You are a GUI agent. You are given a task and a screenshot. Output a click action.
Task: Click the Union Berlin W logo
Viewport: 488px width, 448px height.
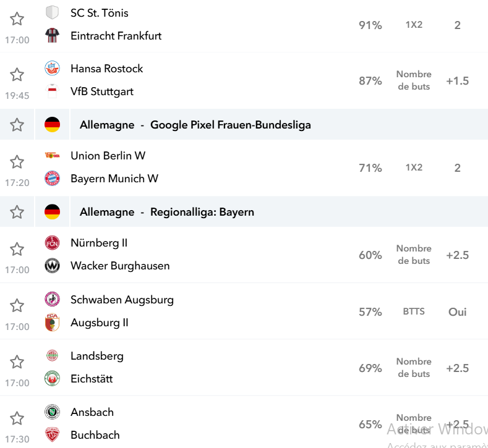tap(52, 156)
